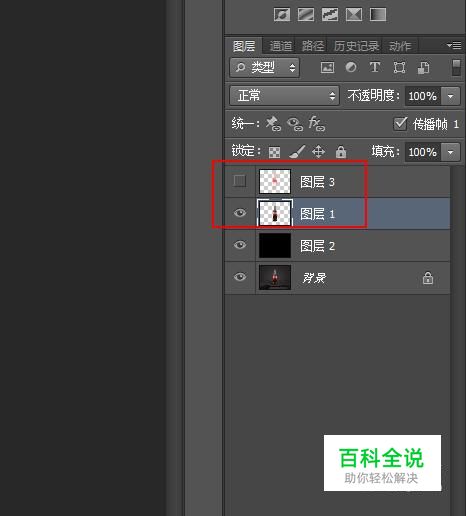Click unify layer position icon
This screenshot has height=516, width=466.
[x=273, y=124]
